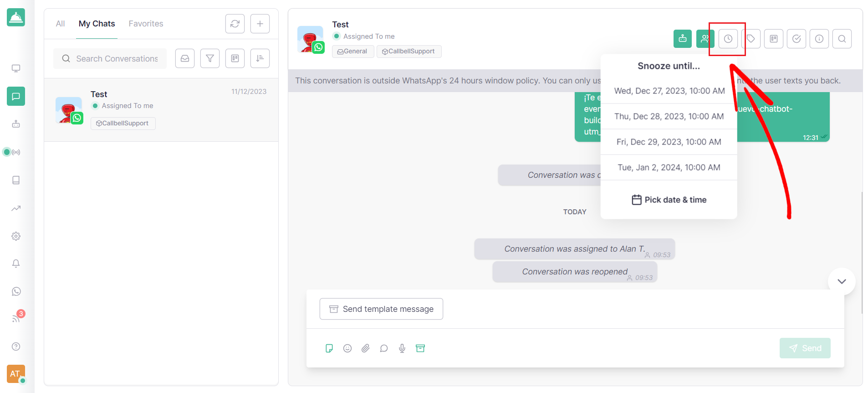Switch to the My Chats tab
Screen dimensions: 868x393
pyautogui.click(x=97, y=24)
